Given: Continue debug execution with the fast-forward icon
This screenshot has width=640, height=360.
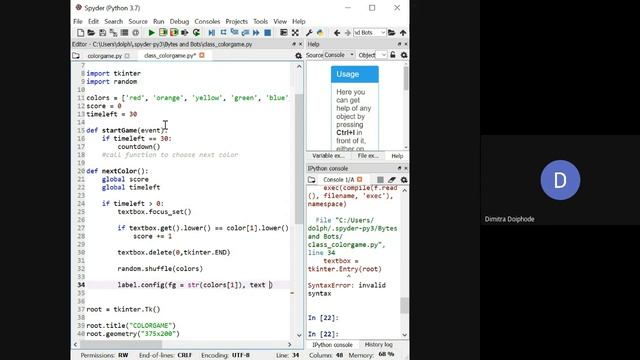Looking at the screenshot, I should (256, 33).
